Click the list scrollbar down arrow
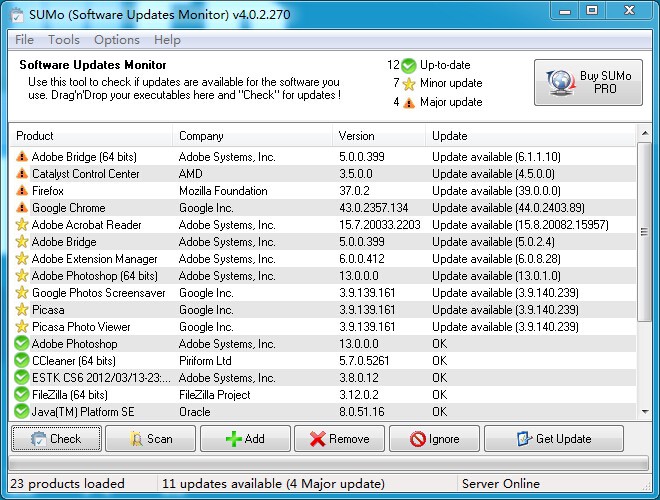This screenshot has height=500, width=660. [x=644, y=412]
